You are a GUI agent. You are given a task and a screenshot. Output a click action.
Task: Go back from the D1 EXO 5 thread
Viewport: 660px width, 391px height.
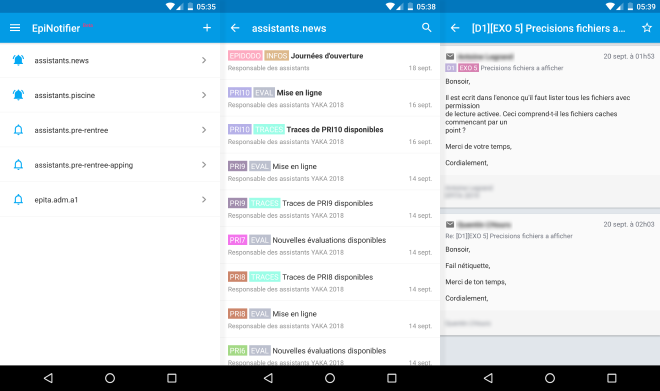click(455, 28)
